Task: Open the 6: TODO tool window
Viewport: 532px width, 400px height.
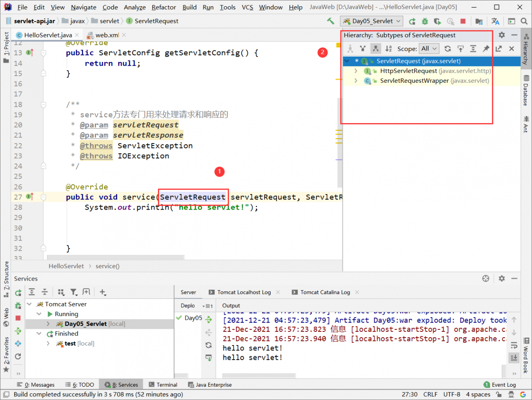Action: 79,385
